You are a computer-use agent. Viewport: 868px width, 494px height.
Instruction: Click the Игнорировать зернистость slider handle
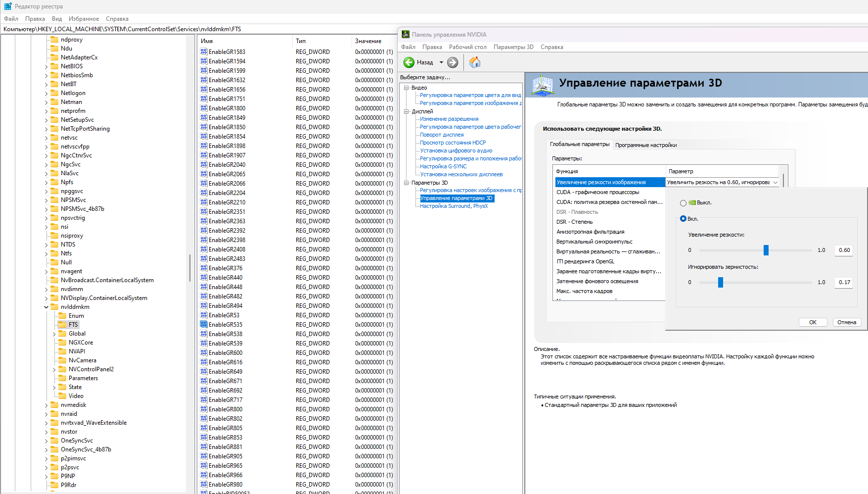coord(721,282)
